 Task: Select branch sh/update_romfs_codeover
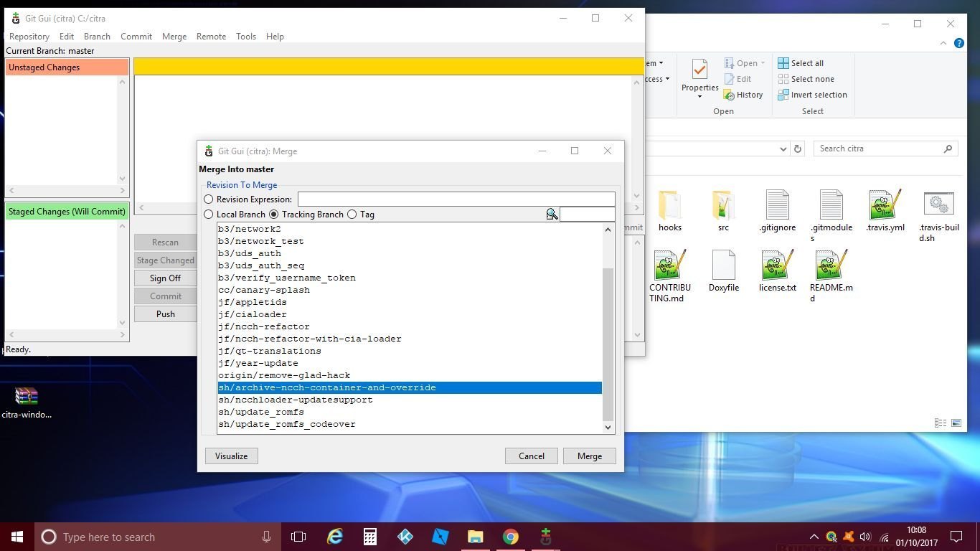[x=410, y=424]
